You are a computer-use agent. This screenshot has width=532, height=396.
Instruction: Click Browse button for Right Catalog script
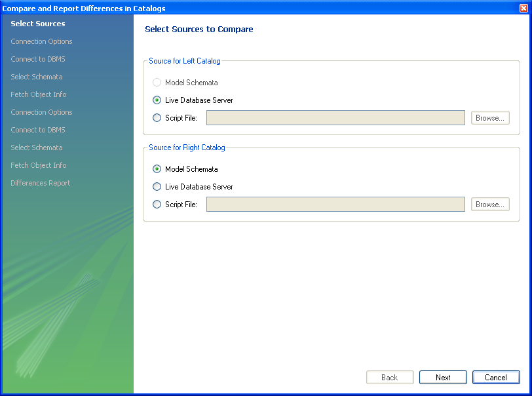point(490,205)
